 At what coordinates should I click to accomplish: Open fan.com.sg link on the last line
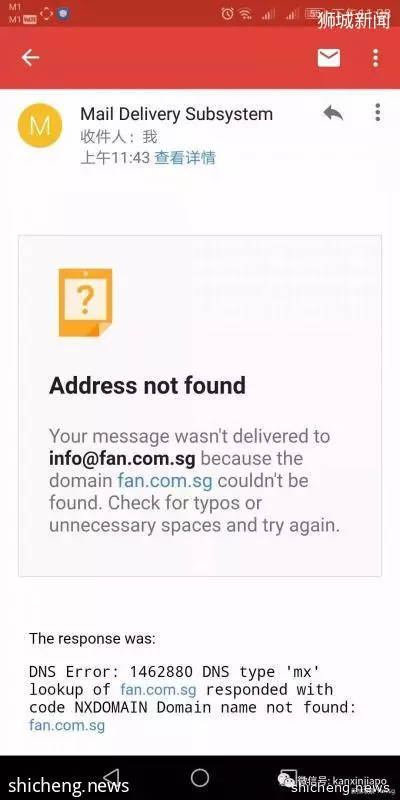tap(67, 725)
